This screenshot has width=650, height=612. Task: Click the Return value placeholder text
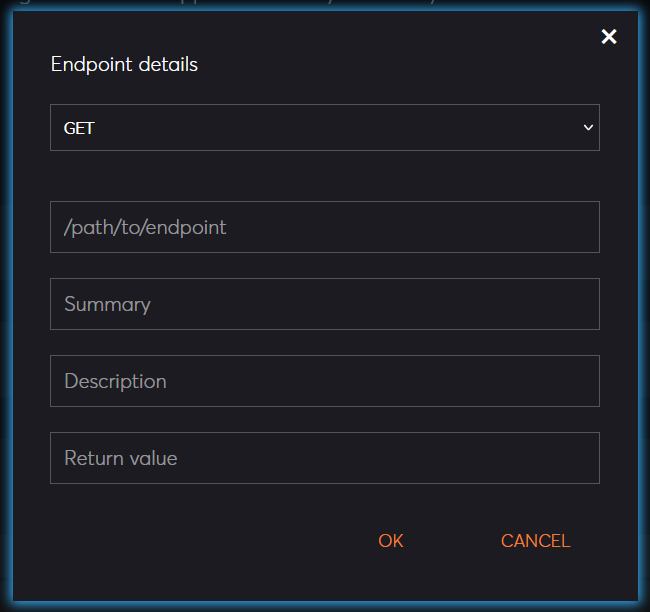120,458
